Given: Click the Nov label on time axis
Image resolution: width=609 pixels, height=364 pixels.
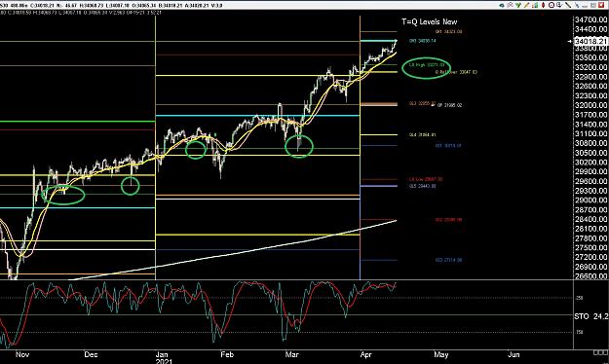Looking at the screenshot, I should (22, 354).
